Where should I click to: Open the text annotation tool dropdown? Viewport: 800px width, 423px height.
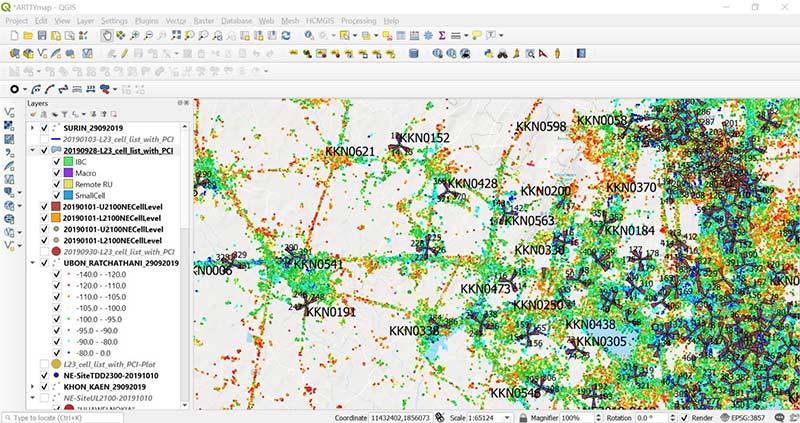tap(501, 36)
